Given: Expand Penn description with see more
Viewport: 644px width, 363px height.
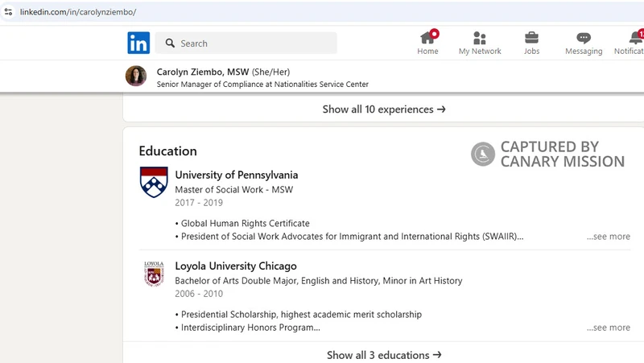Looking at the screenshot, I should click(x=609, y=237).
